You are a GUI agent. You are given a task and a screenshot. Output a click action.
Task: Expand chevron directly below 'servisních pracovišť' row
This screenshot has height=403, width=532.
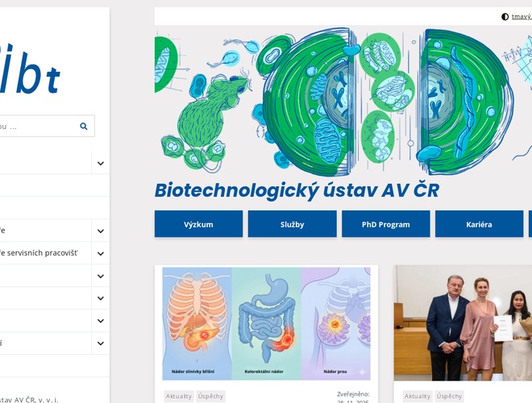(101, 276)
